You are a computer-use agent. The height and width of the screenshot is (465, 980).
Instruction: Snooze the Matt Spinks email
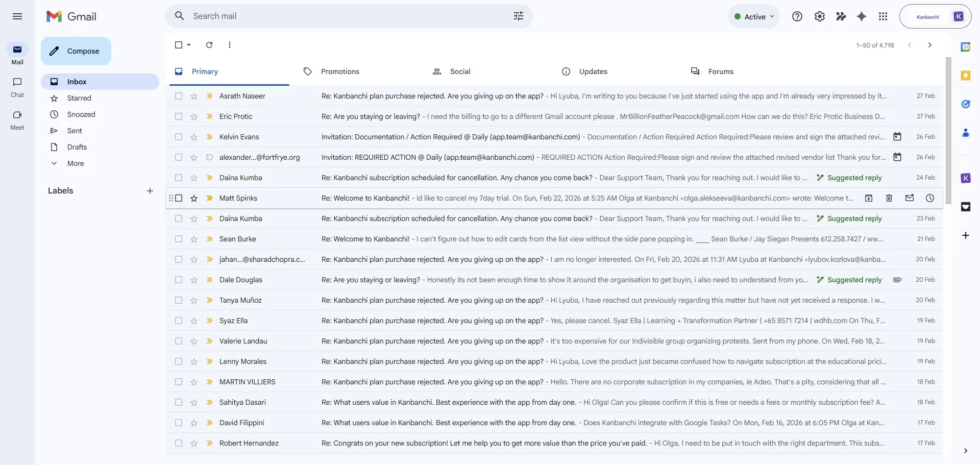point(930,198)
